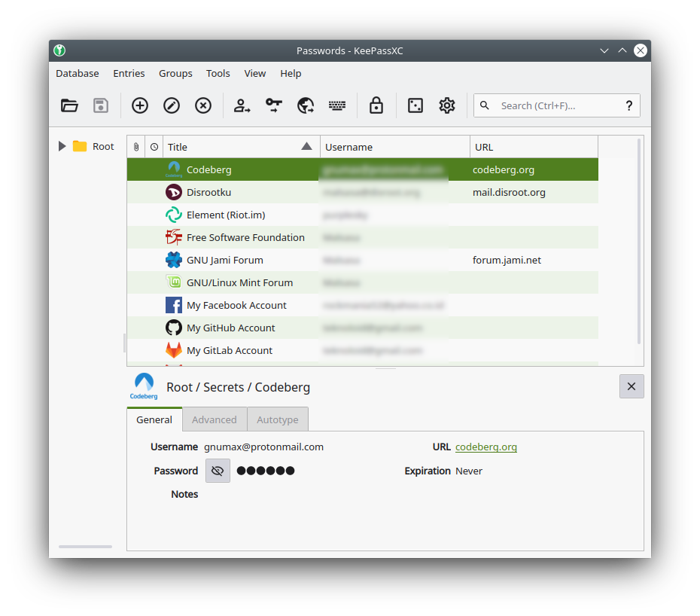Focus the Search (Ctrl+F) field
Screen dimensions: 700x616
pos(557,106)
